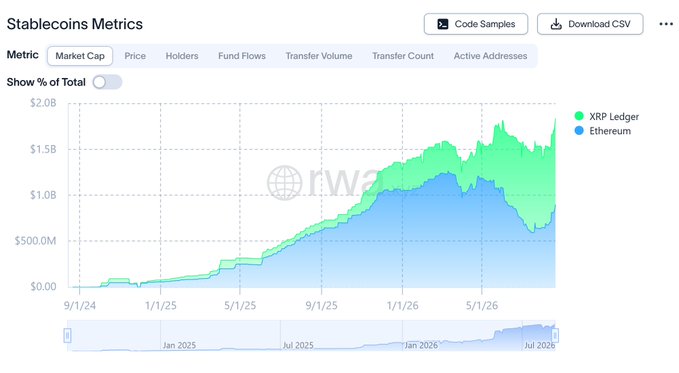Click the Download CSV button text
679x373 pixels.
599,24
